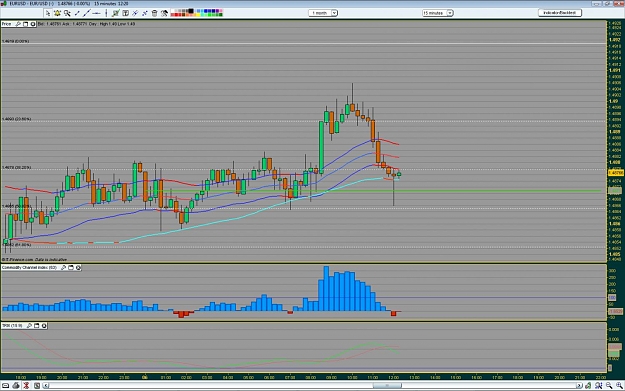The height and width of the screenshot is (391, 625).
Task: Click the red hourglass icon in bottom bar
Action: (x=26, y=385)
